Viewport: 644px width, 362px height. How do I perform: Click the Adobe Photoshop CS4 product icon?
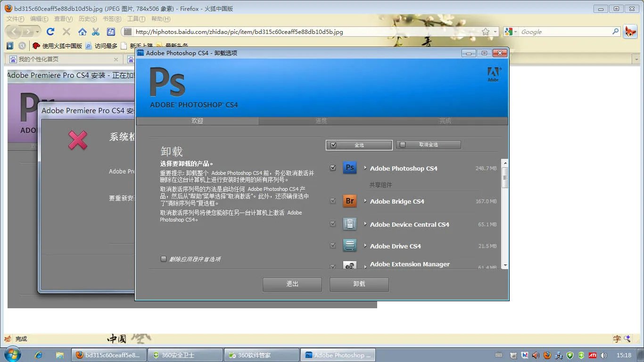click(349, 168)
